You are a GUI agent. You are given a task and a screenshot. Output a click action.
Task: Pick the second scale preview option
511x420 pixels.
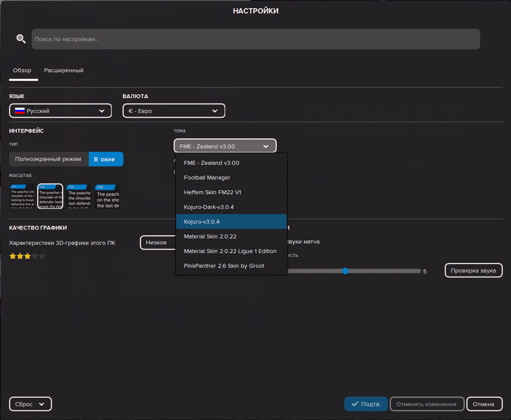pos(50,196)
